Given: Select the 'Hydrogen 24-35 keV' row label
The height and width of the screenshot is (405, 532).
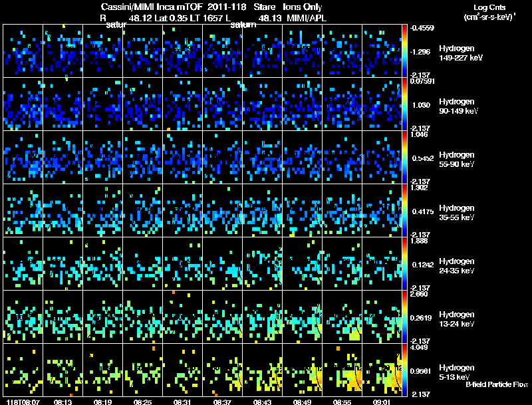Looking at the screenshot, I should 457,266.
